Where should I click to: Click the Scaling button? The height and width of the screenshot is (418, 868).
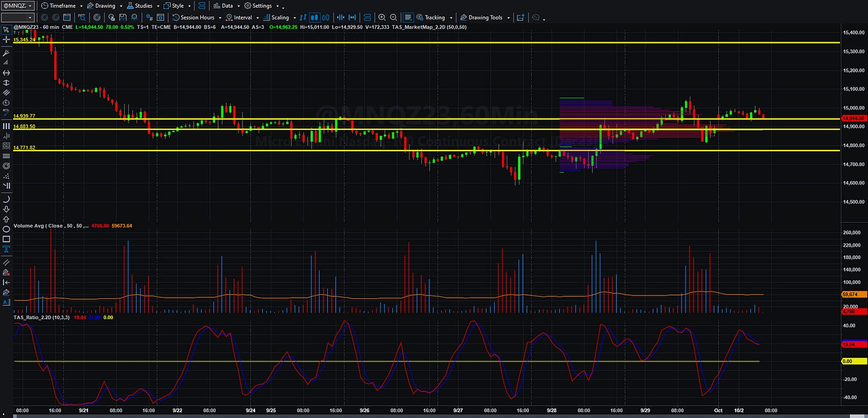[x=279, y=17]
